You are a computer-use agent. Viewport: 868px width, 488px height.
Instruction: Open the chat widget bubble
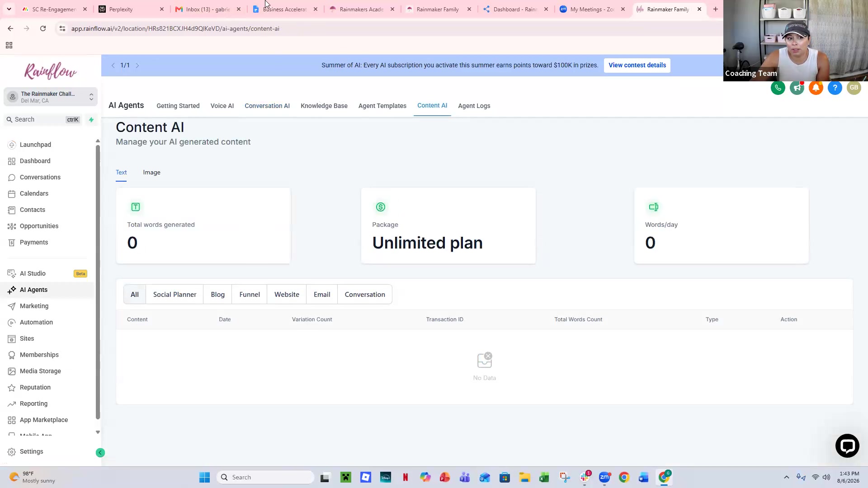pyautogui.click(x=847, y=446)
